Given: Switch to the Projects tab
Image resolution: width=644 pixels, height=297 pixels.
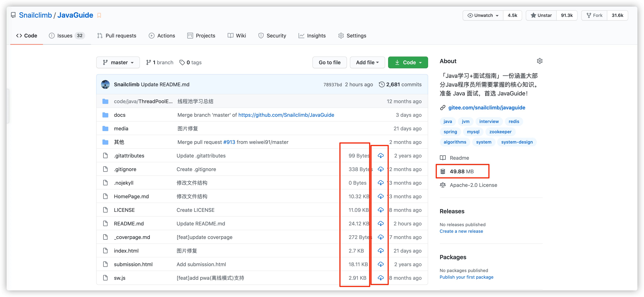Looking at the screenshot, I should [x=201, y=35].
